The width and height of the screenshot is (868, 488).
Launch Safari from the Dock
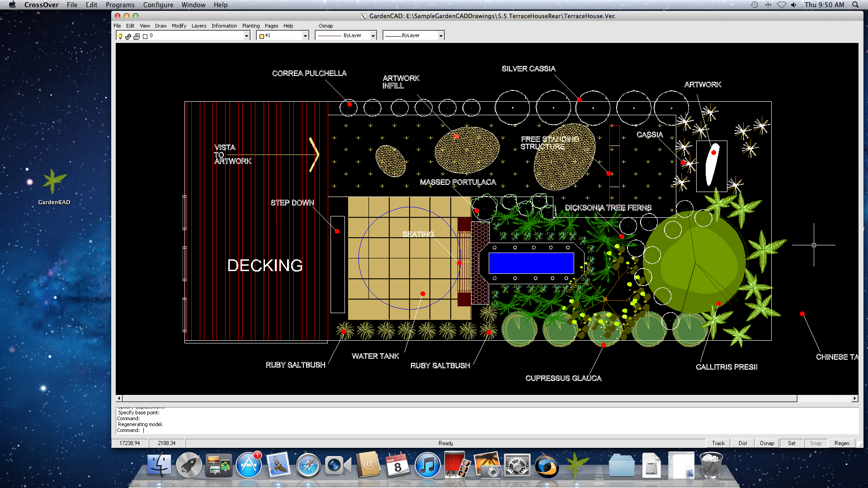309,465
